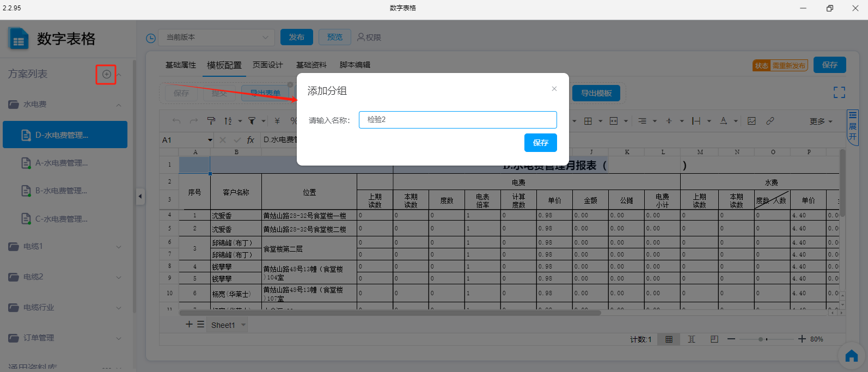The height and width of the screenshot is (372, 868).
Task: Switch to the 模板配置 tab
Action: point(224,65)
